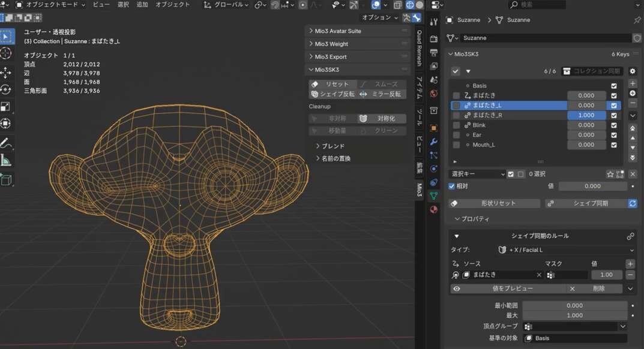Adjust the 最小範囲 slider
This screenshot has height=349, width=644.
(x=574, y=305)
